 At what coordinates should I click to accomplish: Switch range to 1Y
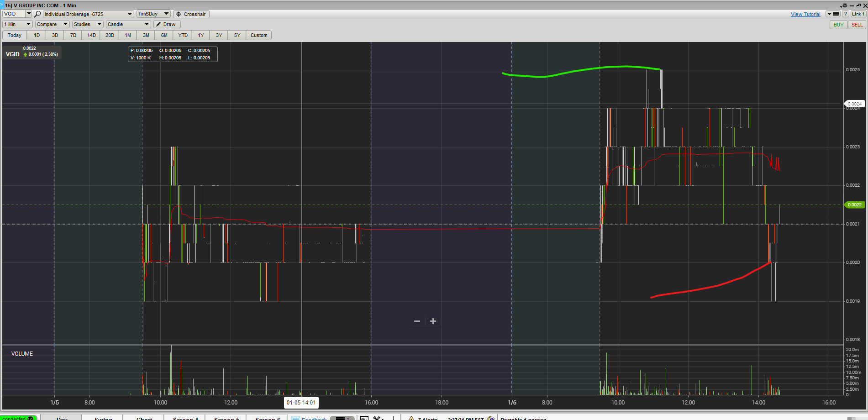pyautogui.click(x=201, y=35)
